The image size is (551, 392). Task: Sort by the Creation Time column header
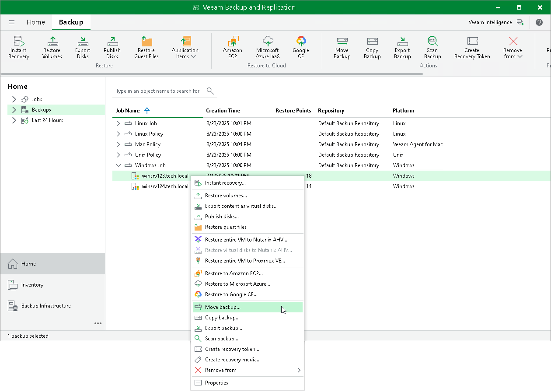click(x=223, y=111)
